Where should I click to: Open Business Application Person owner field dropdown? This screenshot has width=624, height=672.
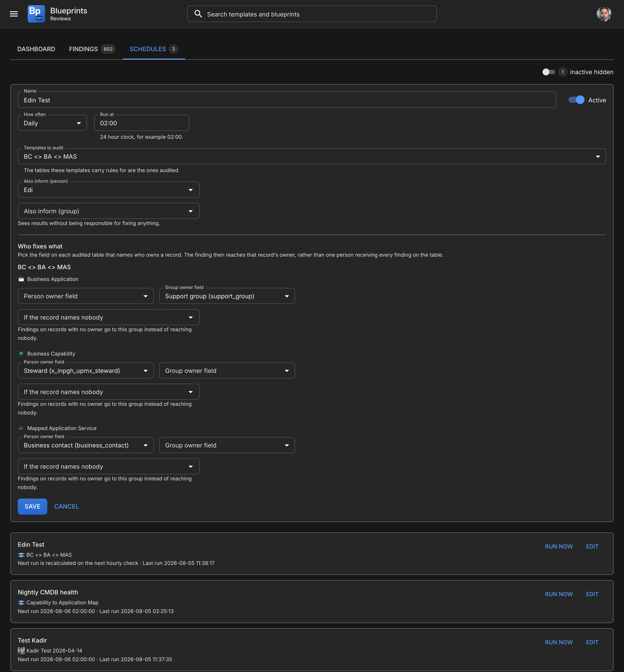coord(86,296)
